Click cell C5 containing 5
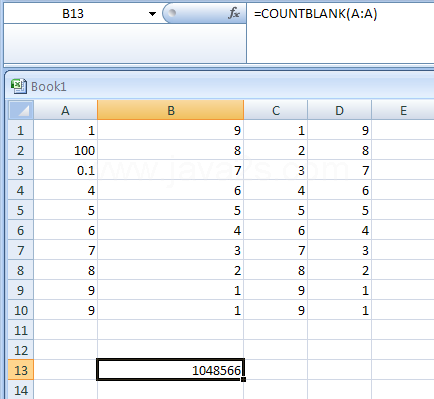This screenshot has height=399, width=434. (x=276, y=210)
